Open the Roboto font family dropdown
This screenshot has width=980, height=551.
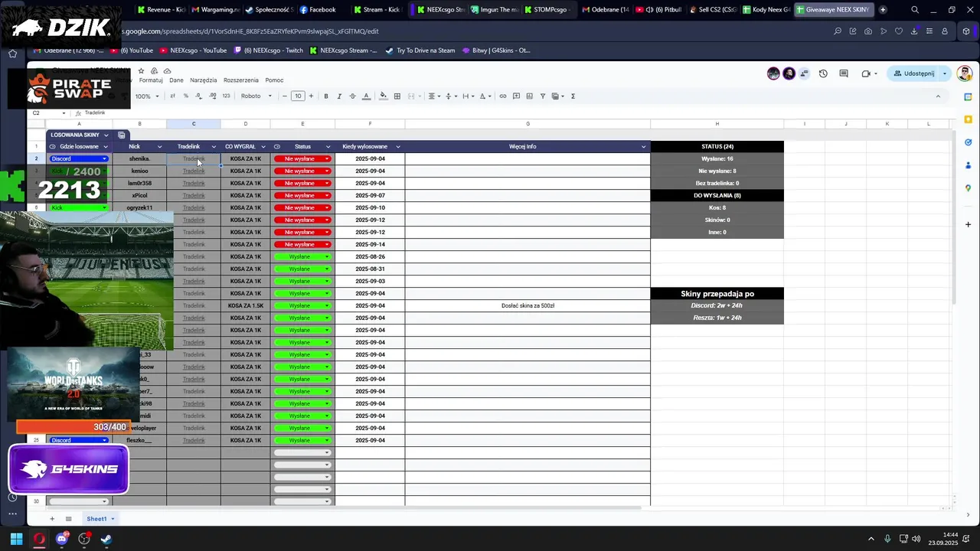pyautogui.click(x=256, y=96)
